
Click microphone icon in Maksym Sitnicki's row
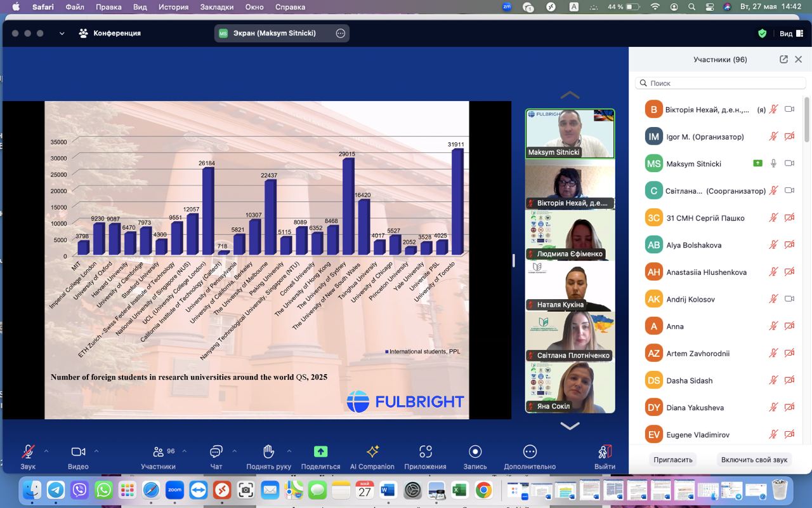point(773,163)
